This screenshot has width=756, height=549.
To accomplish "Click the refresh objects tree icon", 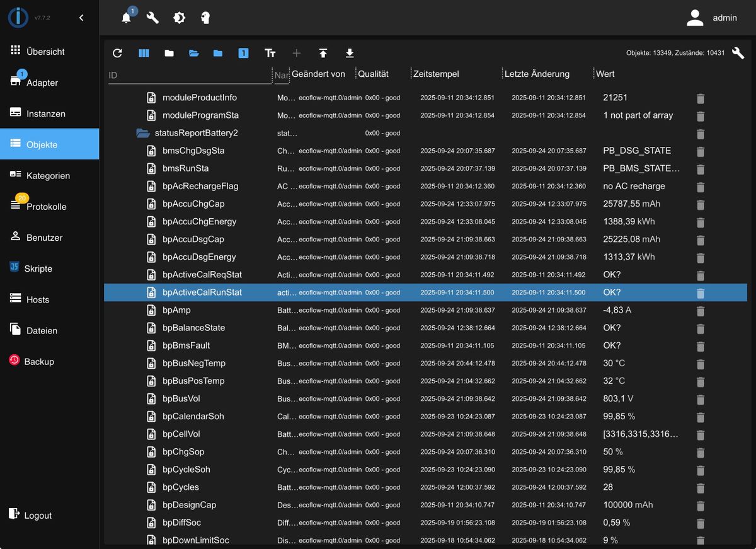I will pos(117,54).
